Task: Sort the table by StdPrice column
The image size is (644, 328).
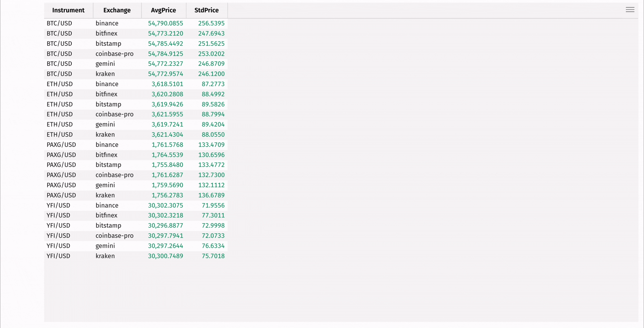Action: (206, 10)
